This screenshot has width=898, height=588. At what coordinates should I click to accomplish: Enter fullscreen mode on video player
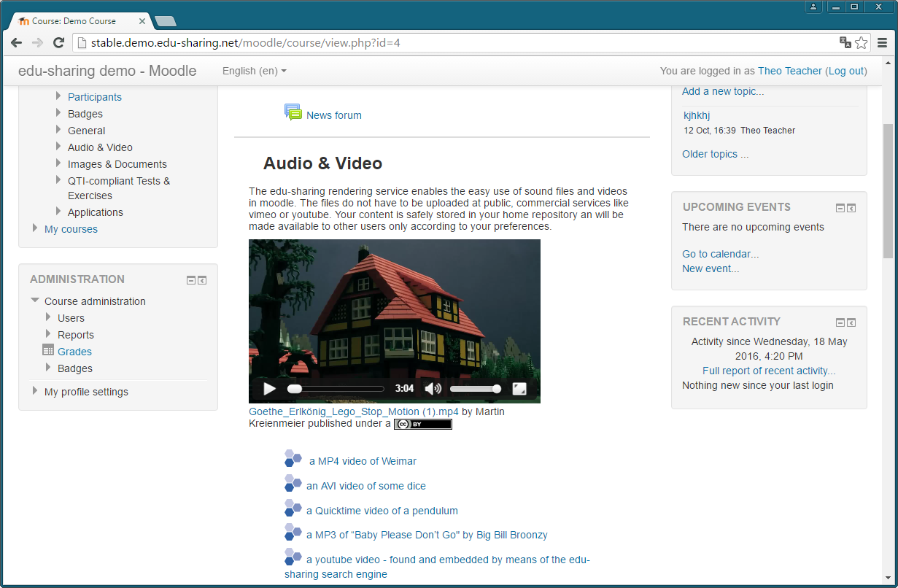tap(519, 389)
